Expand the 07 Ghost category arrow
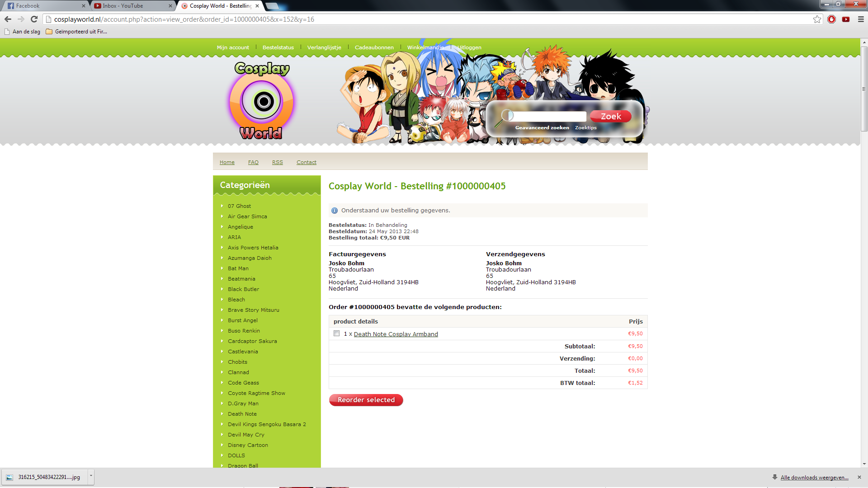Viewport: 868px width, 488px height. pos(222,206)
